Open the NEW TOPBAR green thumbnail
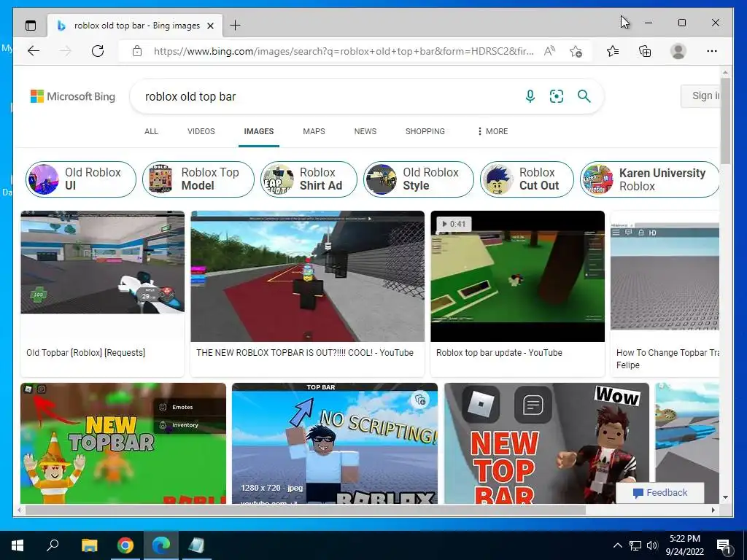 [123, 443]
